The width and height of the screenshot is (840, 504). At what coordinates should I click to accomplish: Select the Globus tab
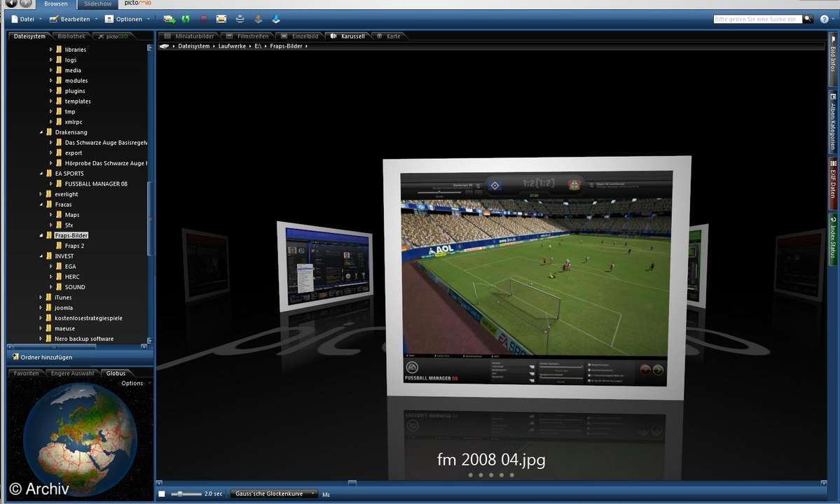[116, 374]
